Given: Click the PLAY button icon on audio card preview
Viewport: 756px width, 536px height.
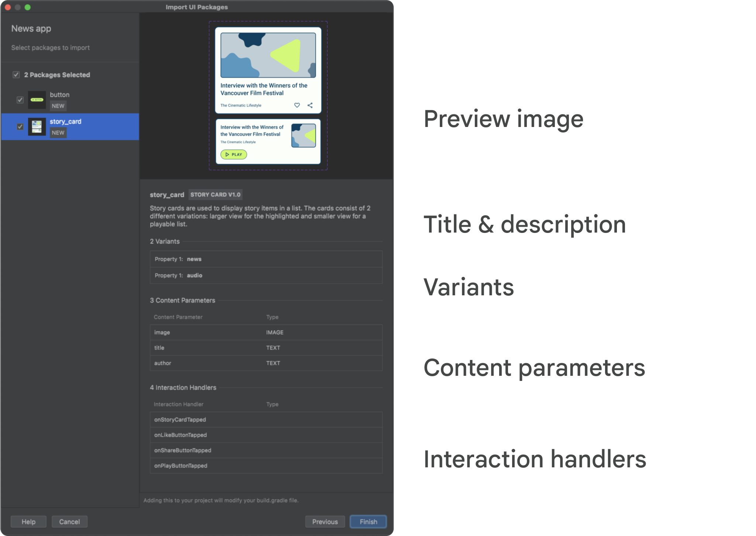Looking at the screenshot, I should click(234, 154).
